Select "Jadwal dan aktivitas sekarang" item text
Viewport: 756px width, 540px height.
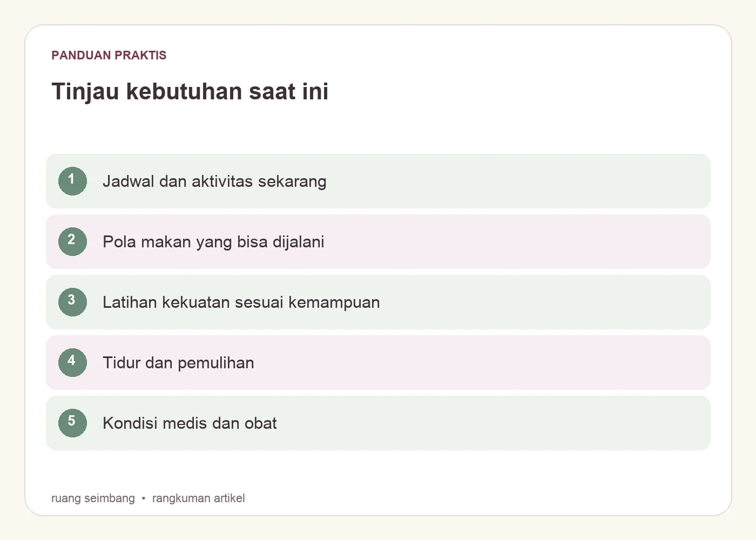pos(214,181)
